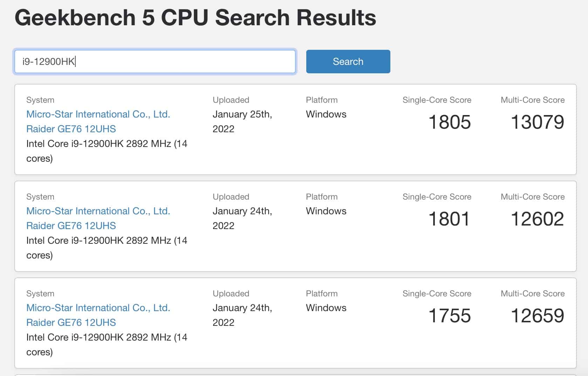Click the Single-Core Score label in second result
Image resolution: width=588 pixels, height=376 pixels.
click(x=437, y=197)
